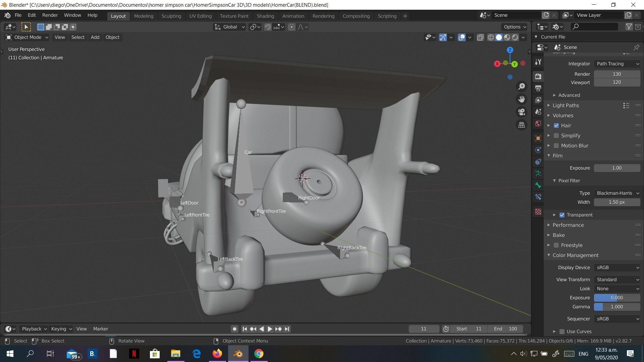Open the viewport Add menu
Image resolution: width=644 pixels, height=362 pixels.
pyautogui.click(x=95, y=37)
